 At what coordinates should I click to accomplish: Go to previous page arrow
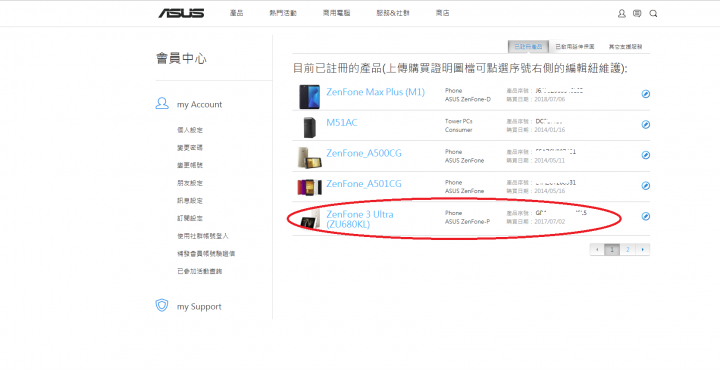[597, 250]
